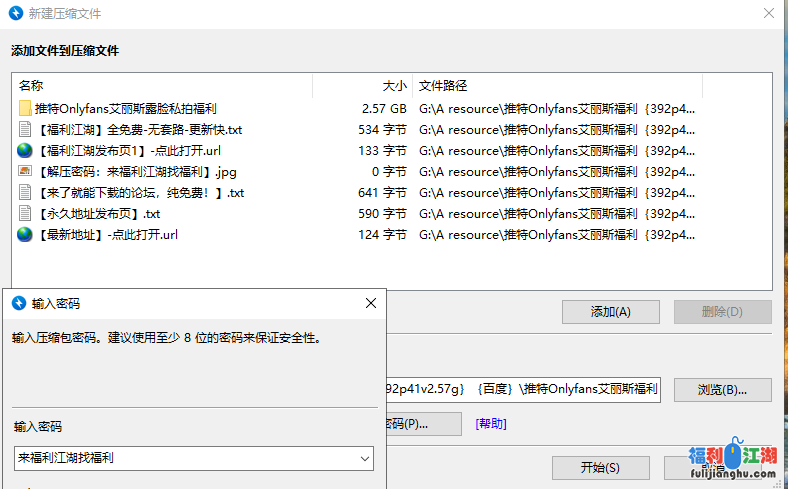Image resolution: width=788 pixels, height=489 pixels.
Task: Click the archive output path field
Action: 520,389
